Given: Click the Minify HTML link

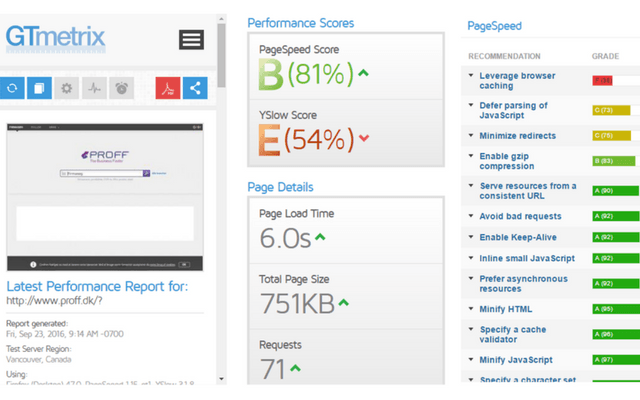Looking at the screenshot, I should (x=506, y=309).
